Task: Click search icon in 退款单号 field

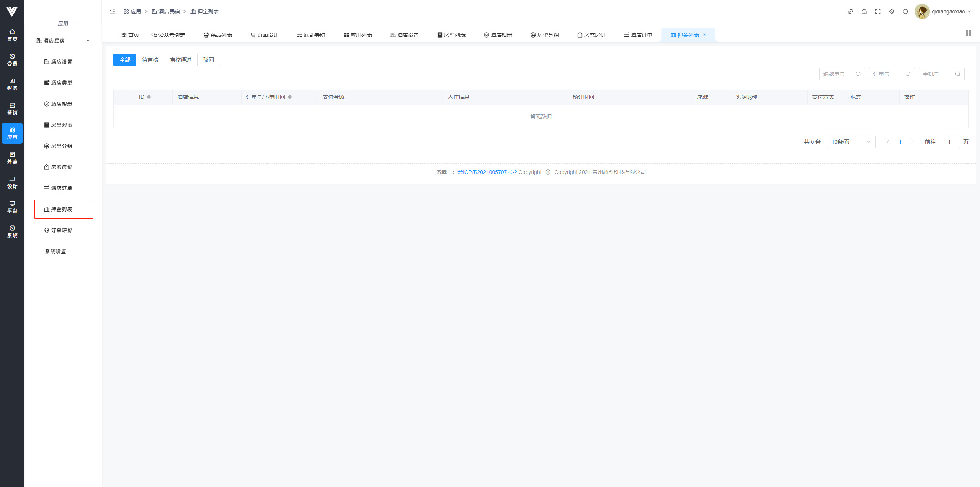Action: pyautogui.click(x=858, y=74)
